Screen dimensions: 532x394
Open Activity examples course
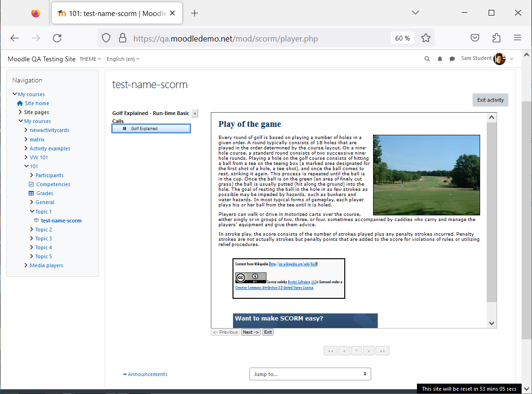point(50,148)
